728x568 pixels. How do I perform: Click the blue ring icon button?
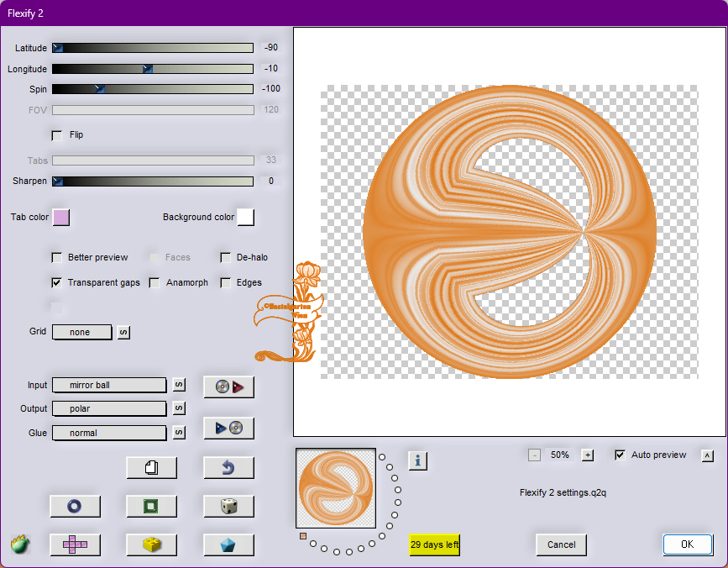point(75,506)
